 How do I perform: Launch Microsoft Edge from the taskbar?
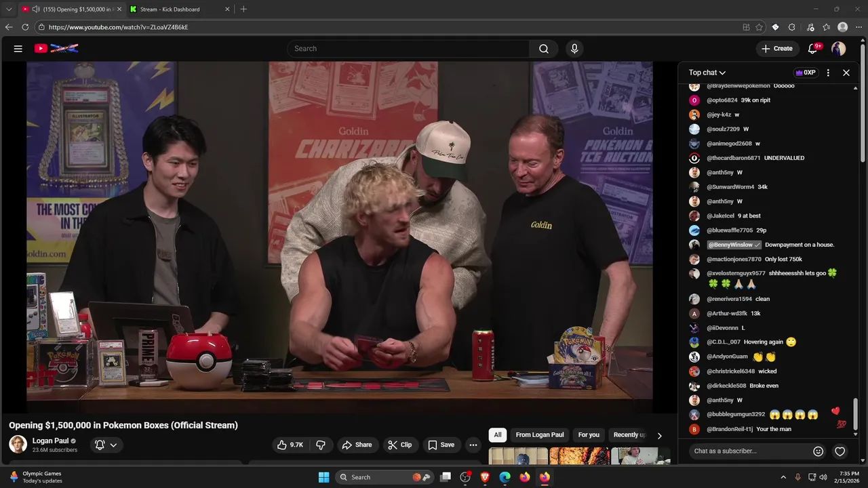[505, 477]
